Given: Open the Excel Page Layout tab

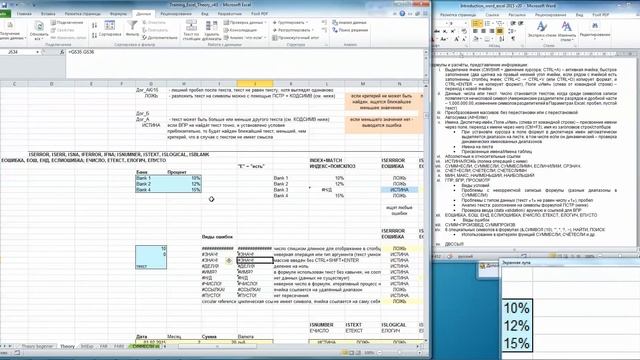Looking at the screenshot, I should [82, 14].
